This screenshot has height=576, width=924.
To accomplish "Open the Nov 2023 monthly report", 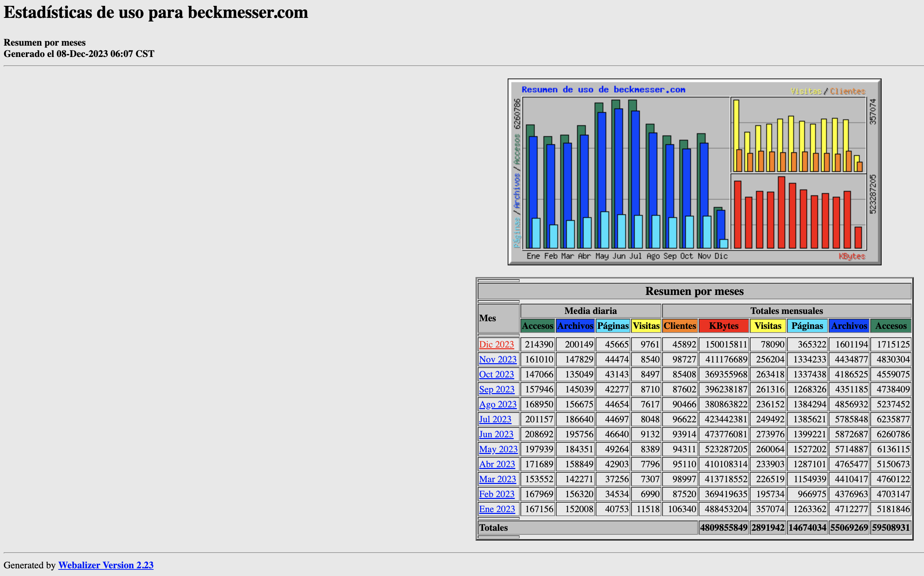I will pos(497,359).
